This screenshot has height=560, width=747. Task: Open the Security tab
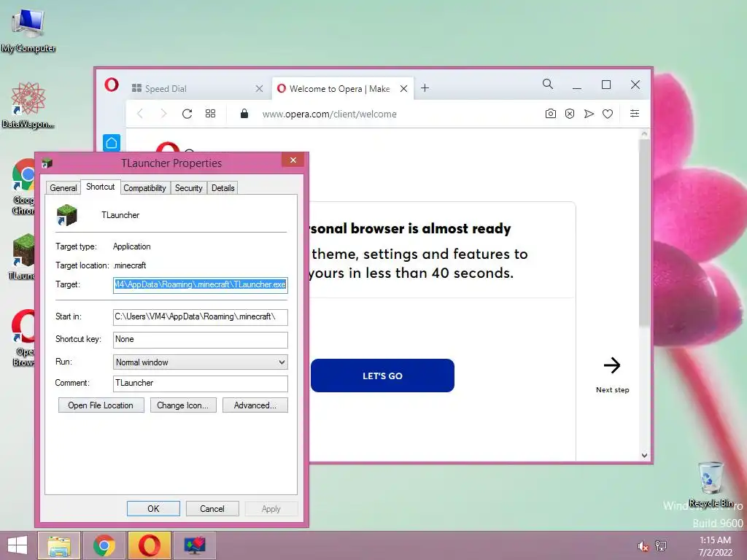pos(189,188)
